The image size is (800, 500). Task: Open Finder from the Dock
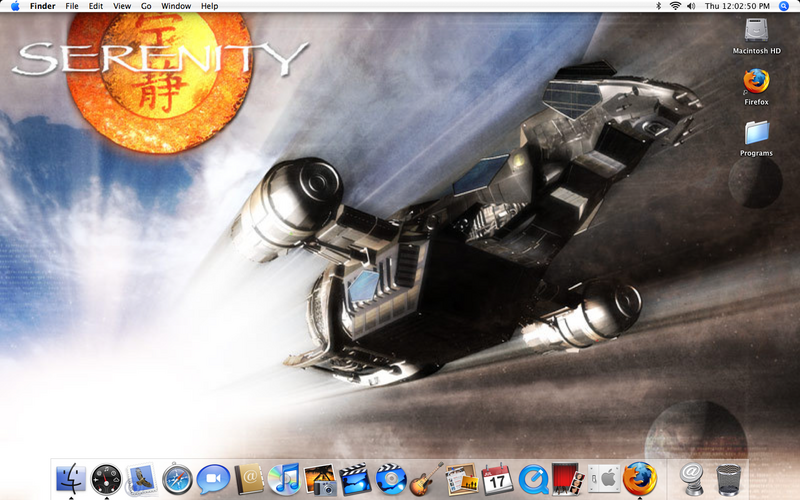[x=72, y=479]
